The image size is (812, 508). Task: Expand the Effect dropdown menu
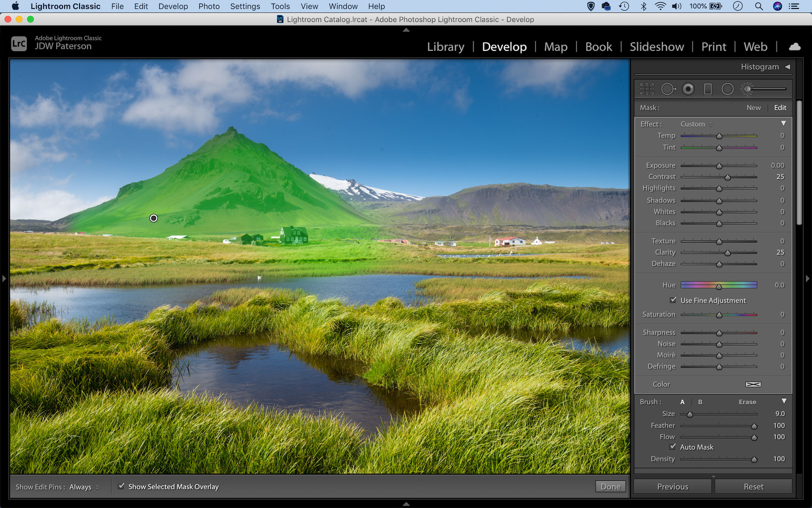tap(696, 124)
